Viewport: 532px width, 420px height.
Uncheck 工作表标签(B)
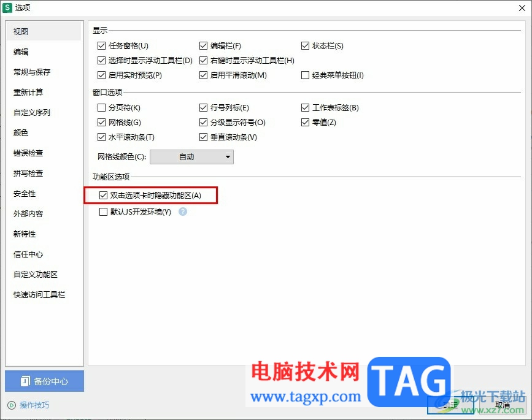coord(305,107)
